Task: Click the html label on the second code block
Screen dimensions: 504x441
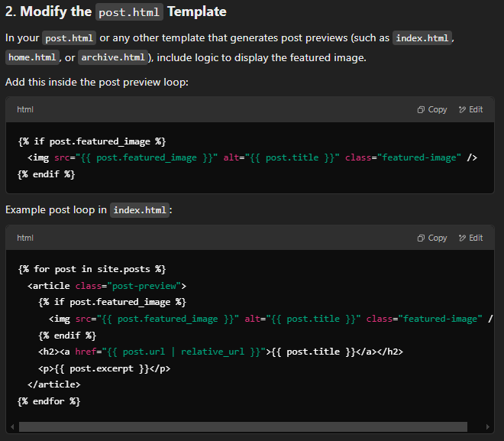Action: (25, 238)
